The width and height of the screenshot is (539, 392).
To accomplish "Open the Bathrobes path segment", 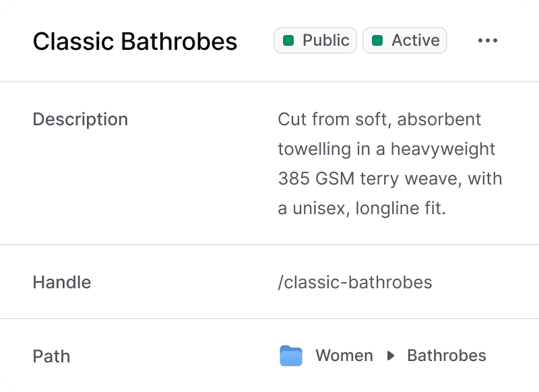I will tap(446, 356).
